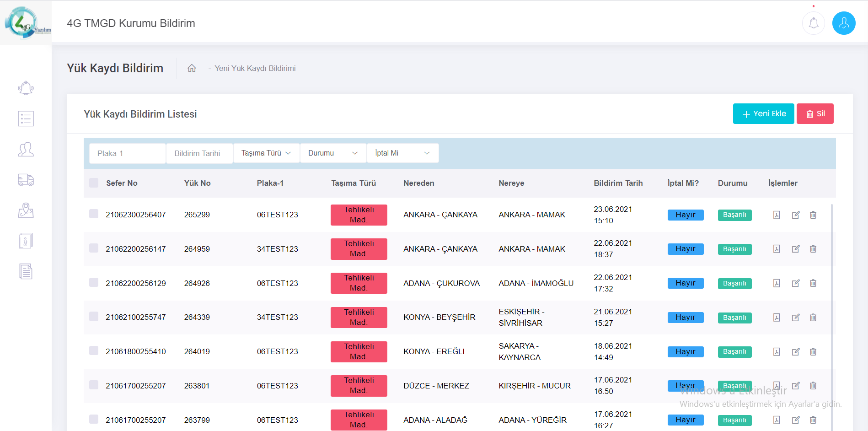The width and height of the screenshot is (868, 431).
Task: Open the info booklet sidebar icon
Action: (x=26, y=241)
